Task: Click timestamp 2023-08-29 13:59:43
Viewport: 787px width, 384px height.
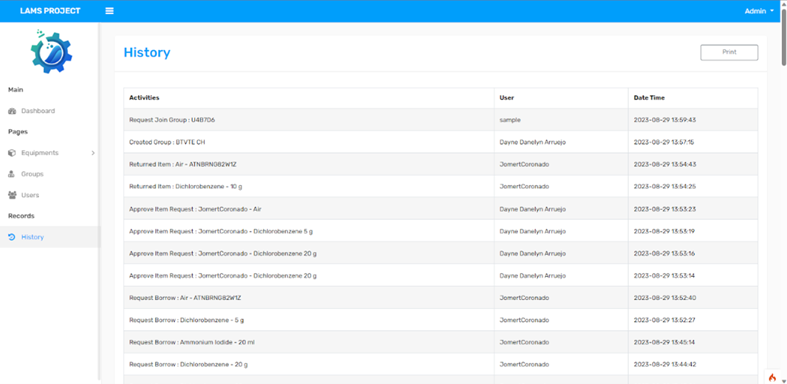Action: (x=665, y=120)
